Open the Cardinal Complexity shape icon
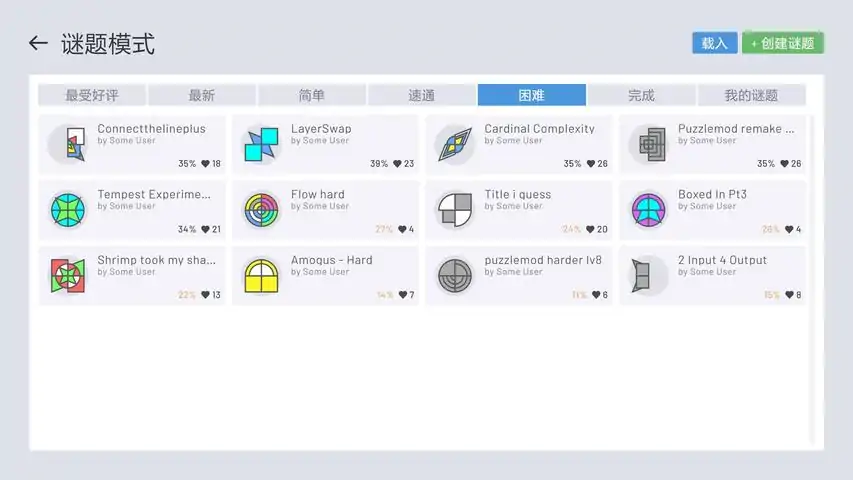 (x=455, y=144)
